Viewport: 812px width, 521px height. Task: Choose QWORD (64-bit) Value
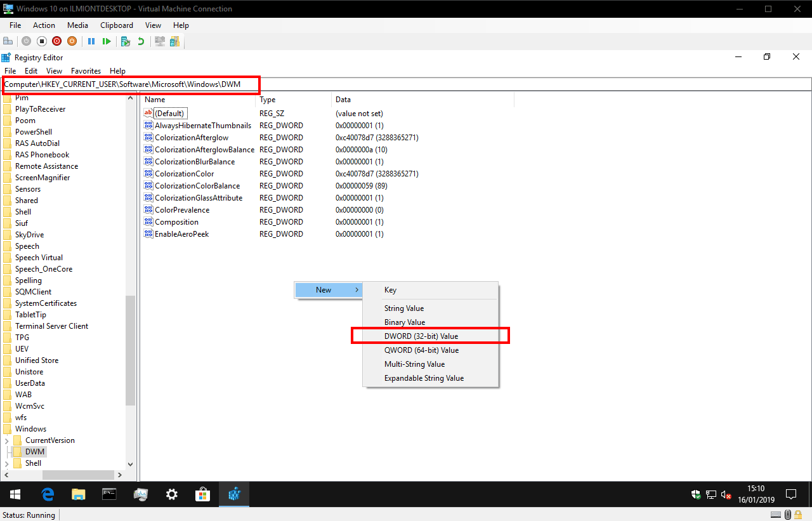(431, 350)
